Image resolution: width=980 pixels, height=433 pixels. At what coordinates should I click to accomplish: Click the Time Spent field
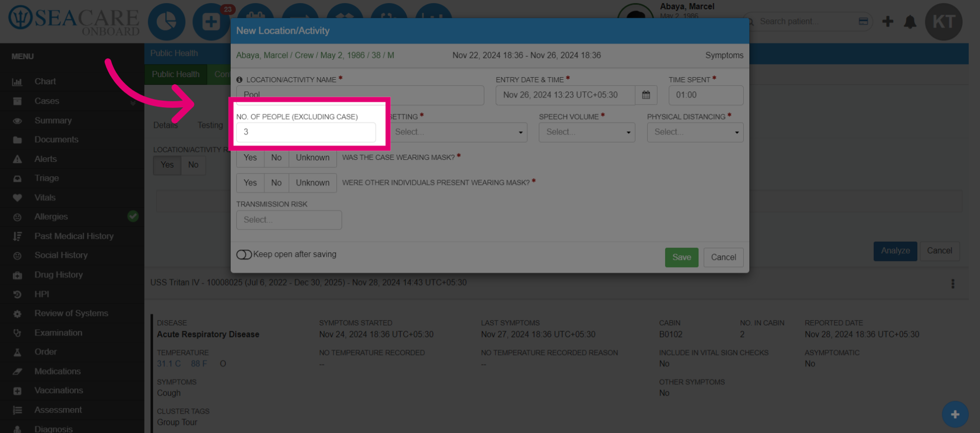coord(706,95)
